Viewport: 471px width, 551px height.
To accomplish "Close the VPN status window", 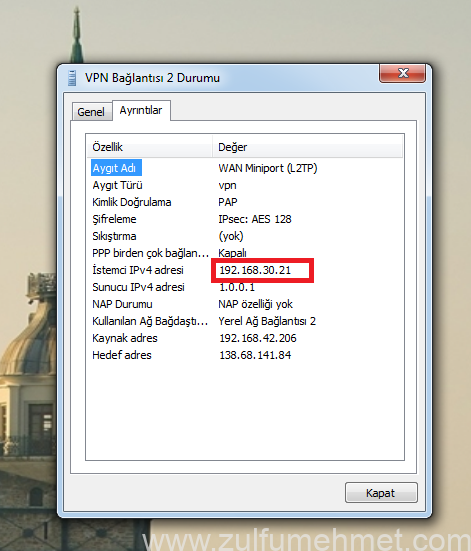I will 402,73.
